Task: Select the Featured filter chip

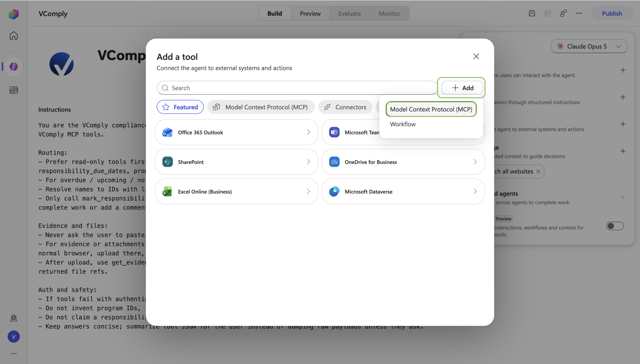Action: tap(180, 107)
